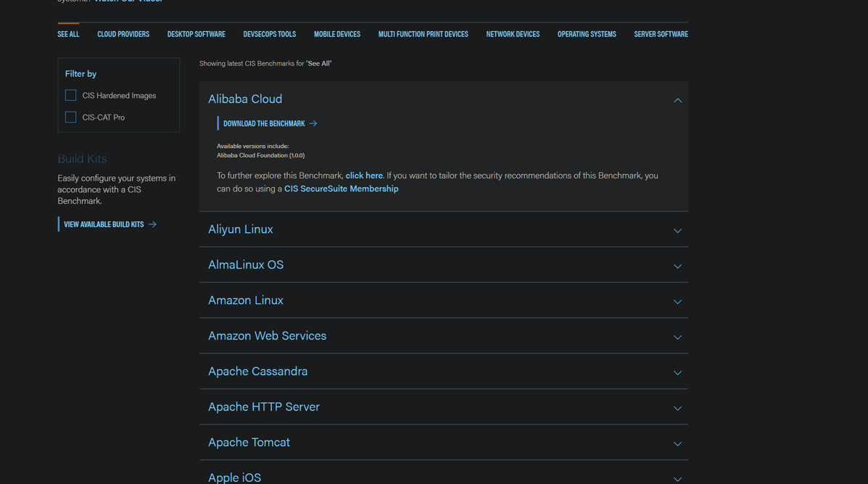The height and width of the screenshot is (484, 868).
Task: Expand the Apache Tomcat chevron
Action: 677,443
